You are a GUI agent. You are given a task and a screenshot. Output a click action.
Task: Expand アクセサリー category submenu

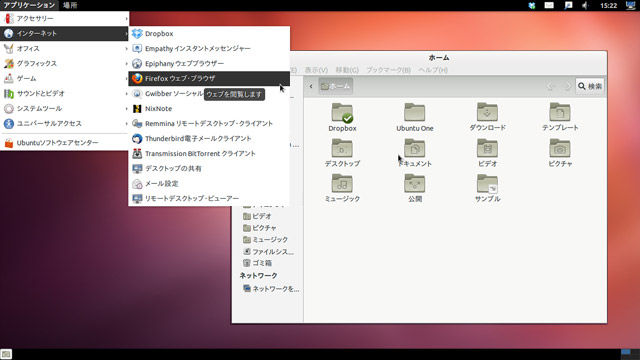64,18
